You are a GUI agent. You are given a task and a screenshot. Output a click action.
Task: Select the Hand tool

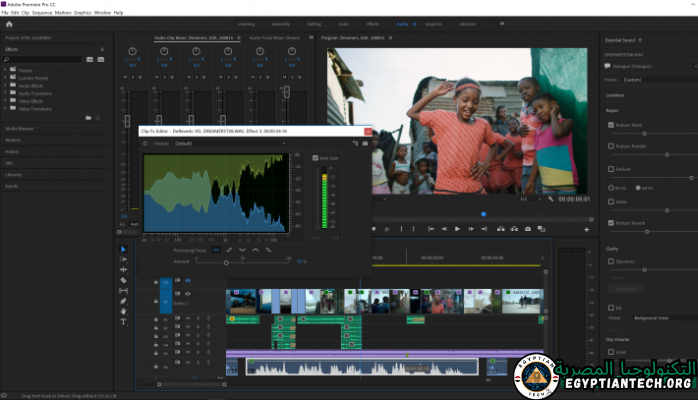(124, 311)
